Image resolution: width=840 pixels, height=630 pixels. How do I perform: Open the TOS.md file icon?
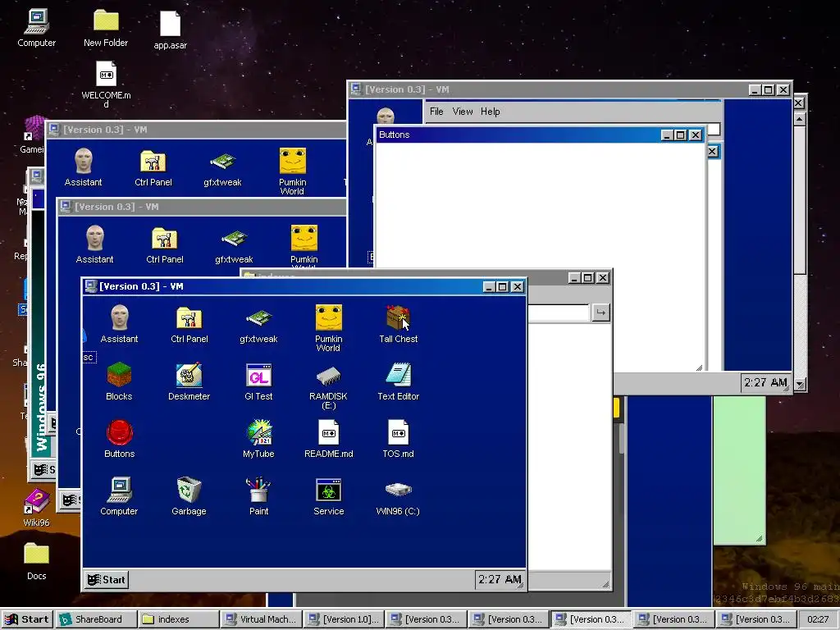point(398,438)
